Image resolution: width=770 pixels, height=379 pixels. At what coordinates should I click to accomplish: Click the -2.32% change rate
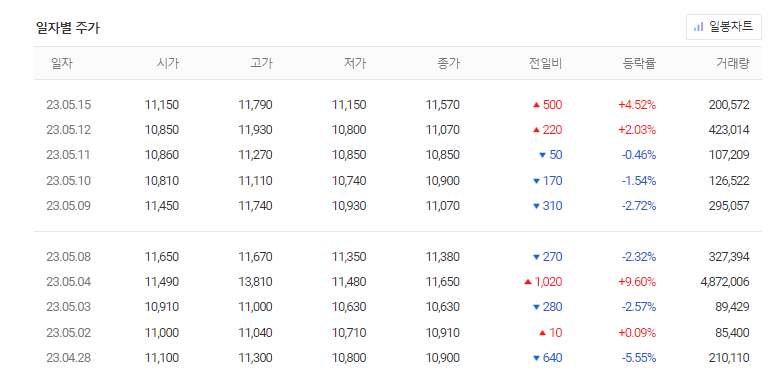[x=638, y=257]
